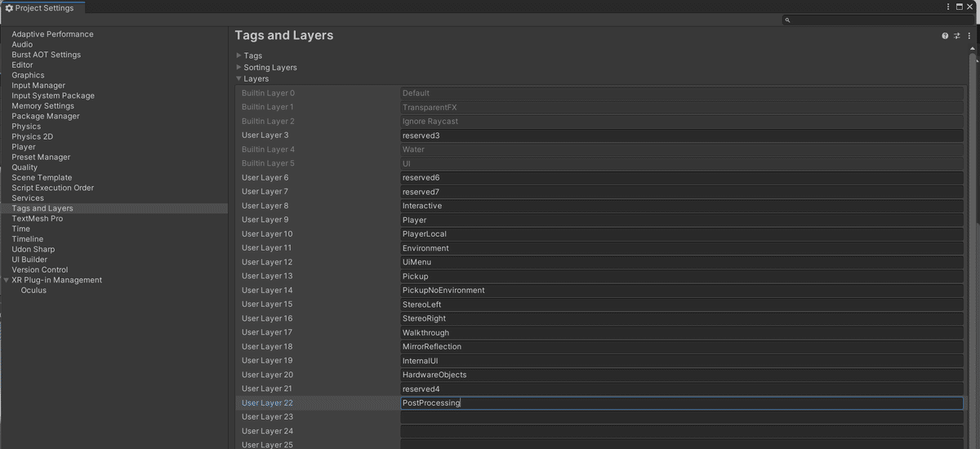Screen dimensions: 980x449
Task: Click the User Layer 22 label
Action: pos(267,402)
